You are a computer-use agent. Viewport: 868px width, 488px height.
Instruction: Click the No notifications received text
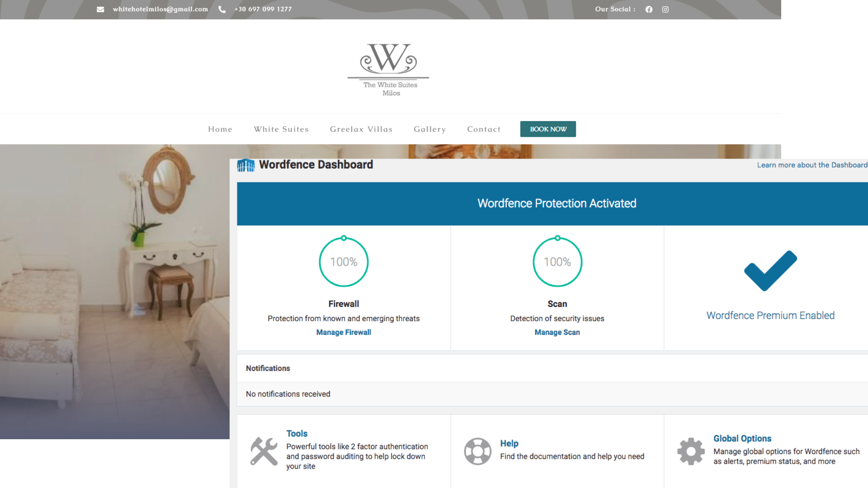288,394
